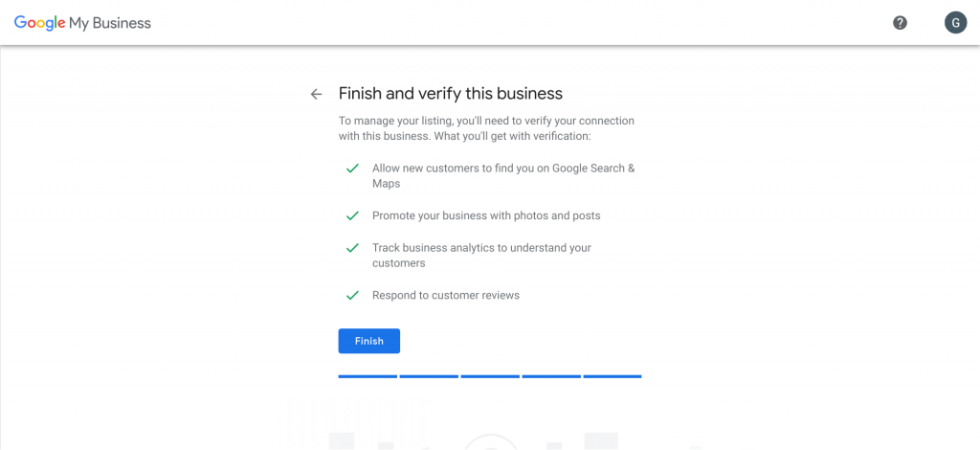Click the checkmark beside Track business analytics
The image size is (980, 450).
pyautogui.click(x=352, y=248)
